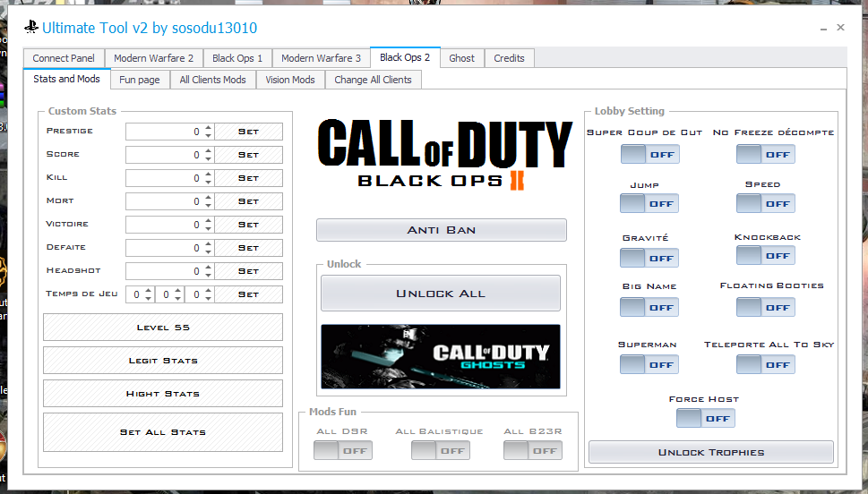
Task: Open the Credits tab
Action: pos(510,58)
